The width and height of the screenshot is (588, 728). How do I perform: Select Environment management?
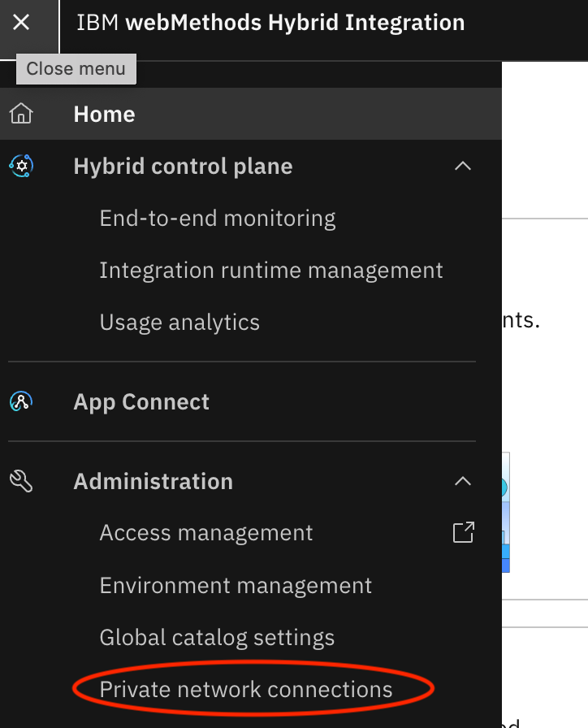236,585
